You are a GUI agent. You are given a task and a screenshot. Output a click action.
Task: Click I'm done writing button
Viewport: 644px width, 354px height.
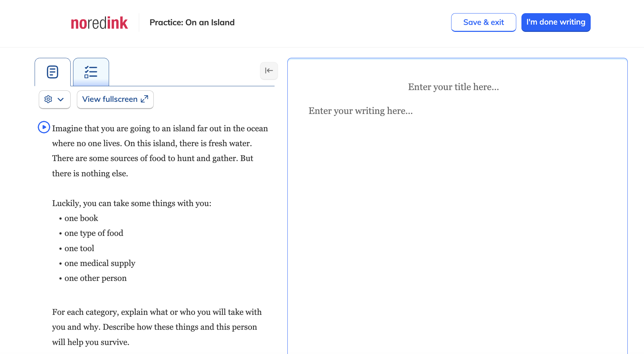click(556, 22)
